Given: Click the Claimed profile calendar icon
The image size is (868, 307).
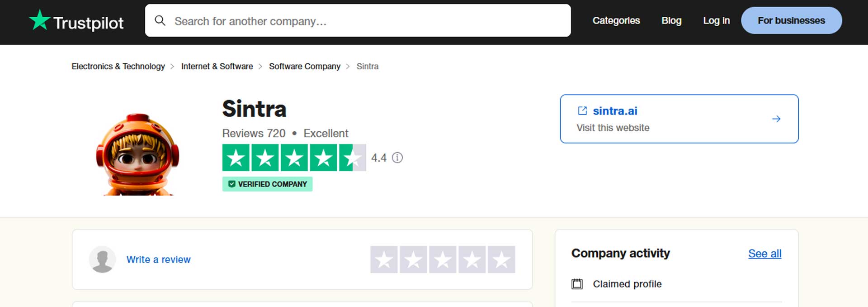Looking at the screenshot, I should point(577,284).
